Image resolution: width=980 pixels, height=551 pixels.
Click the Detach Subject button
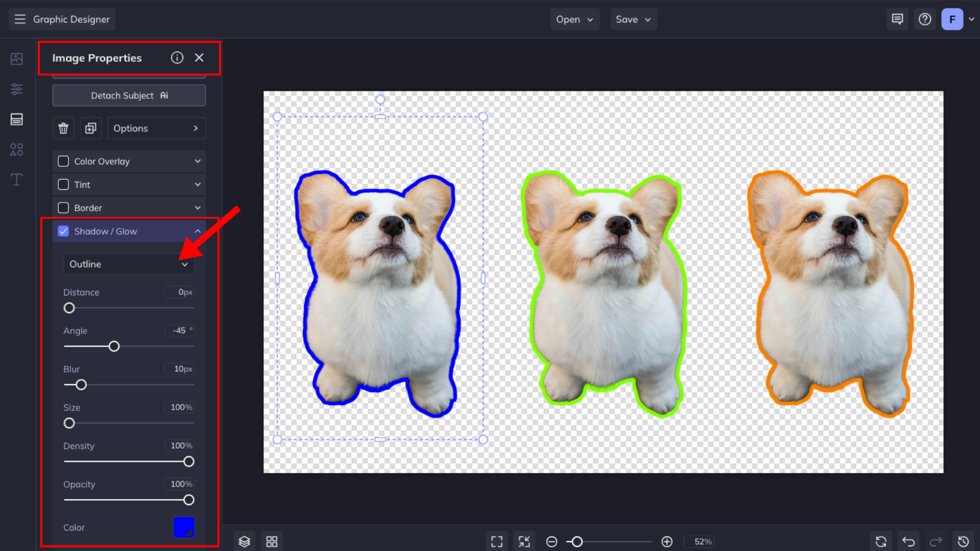pos(129,95)
